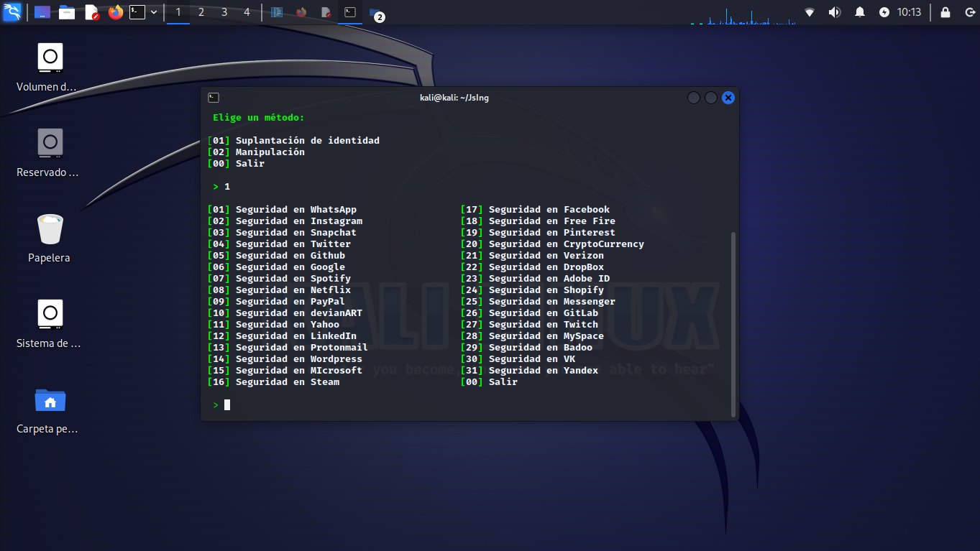
Task: Click 'Seguridad en Twitter' entry
Action: coord(293,244)
